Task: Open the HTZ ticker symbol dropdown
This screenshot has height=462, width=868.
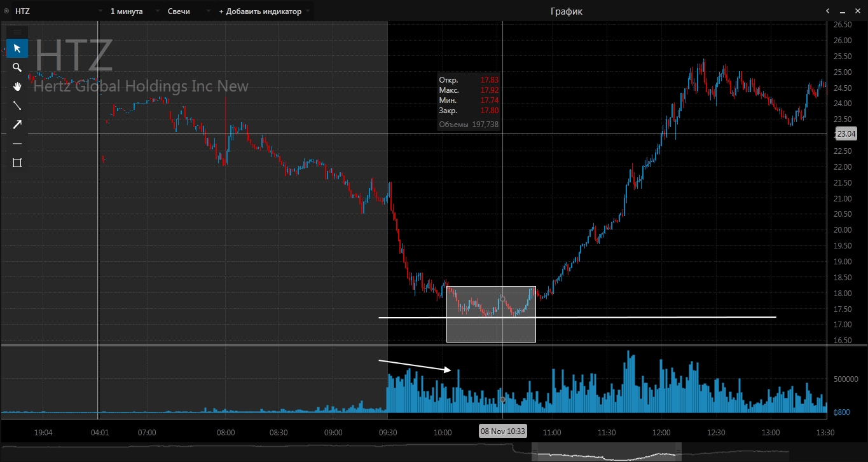Action: 100,11
